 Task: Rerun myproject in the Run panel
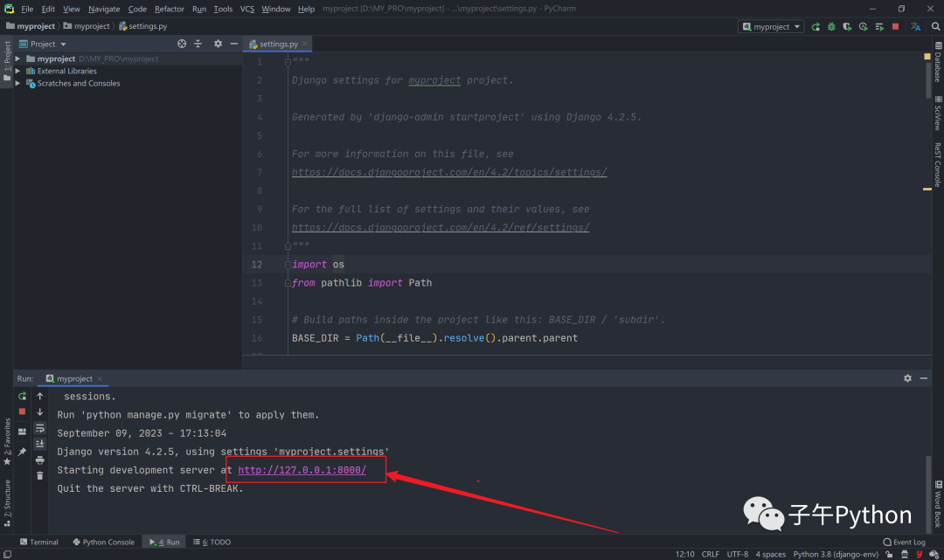[22, 397]
